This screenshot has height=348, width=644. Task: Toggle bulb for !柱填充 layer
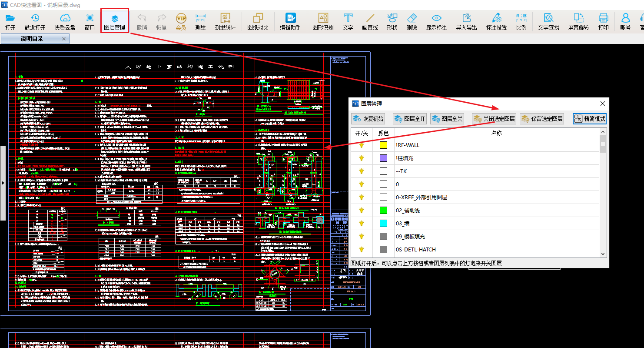coord(361,158)
